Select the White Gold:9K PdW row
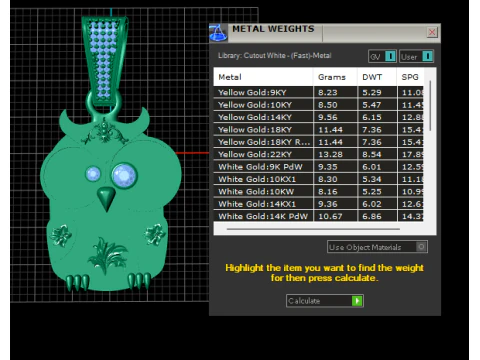Screen dimensions: 480x360 coord(319,166)
